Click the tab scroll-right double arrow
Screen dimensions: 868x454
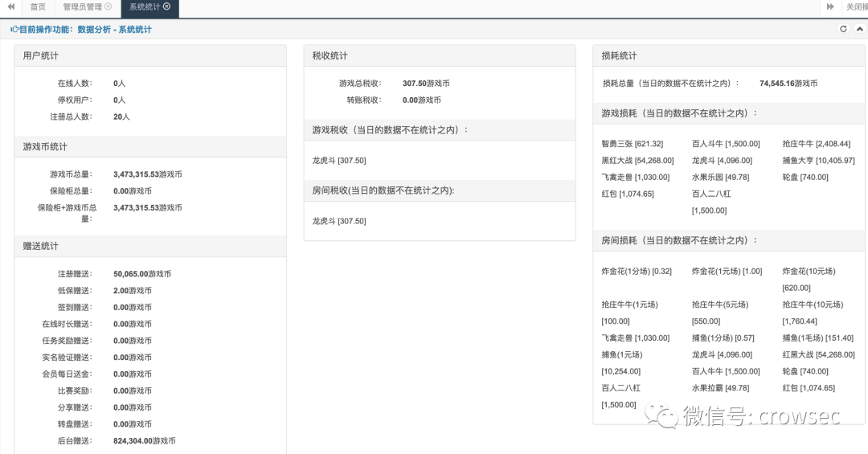click(x=829, y=6)
